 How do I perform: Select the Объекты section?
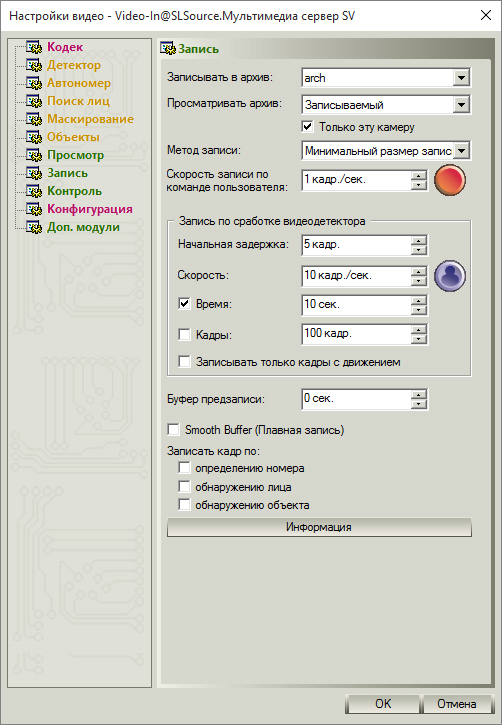(73, 137)
